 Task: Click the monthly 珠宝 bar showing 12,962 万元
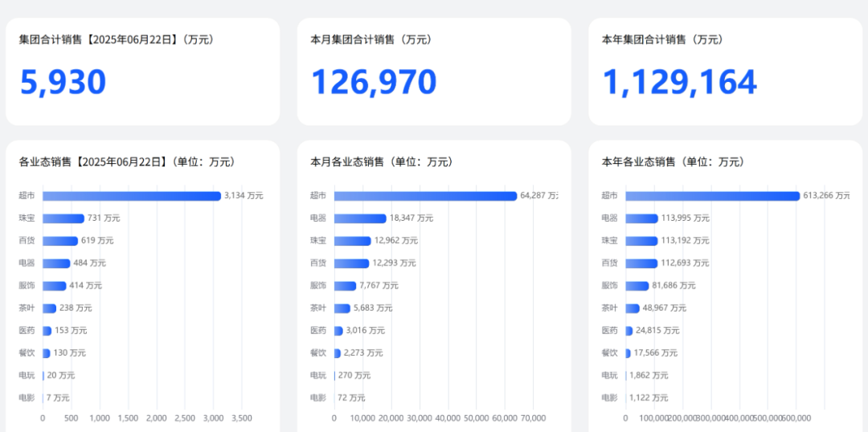[x=353, y=241]
